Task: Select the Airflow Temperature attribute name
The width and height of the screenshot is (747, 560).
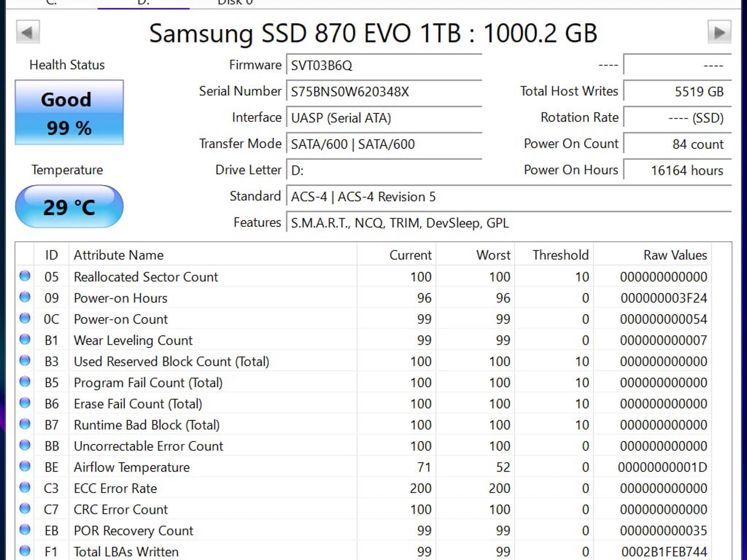Action: point(132,467)
